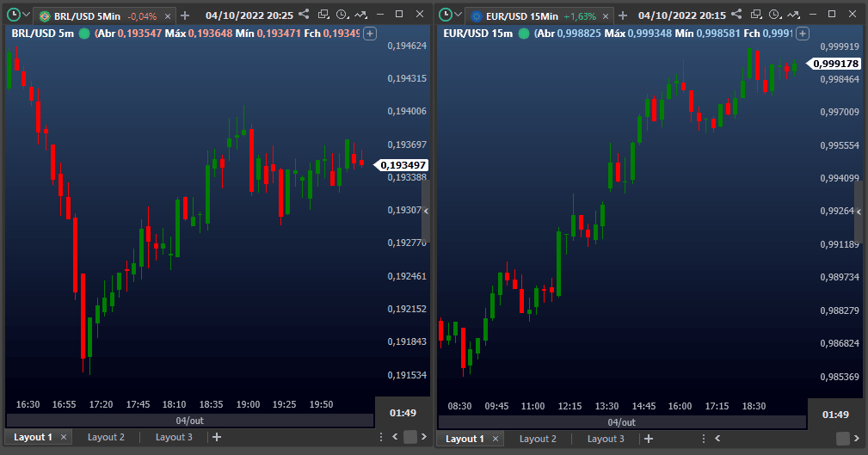Click the layout scroll thumb in right window
The height and width of the screenshot is (455, 868).
pos(842,439)
